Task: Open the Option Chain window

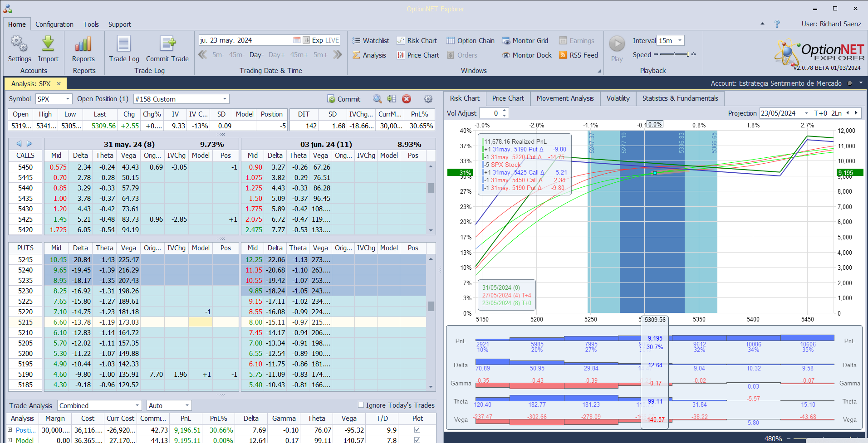Action: [x=470, y=40]
